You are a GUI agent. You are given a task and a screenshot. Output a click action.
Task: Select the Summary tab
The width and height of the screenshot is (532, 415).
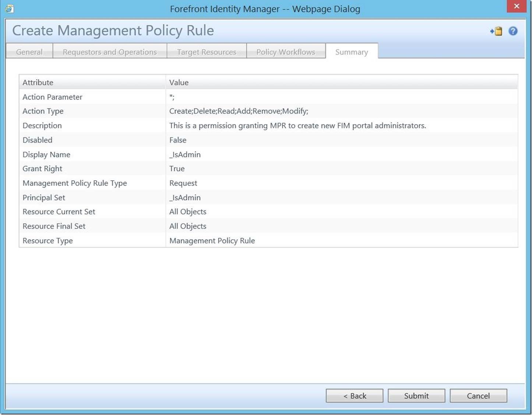352,52
